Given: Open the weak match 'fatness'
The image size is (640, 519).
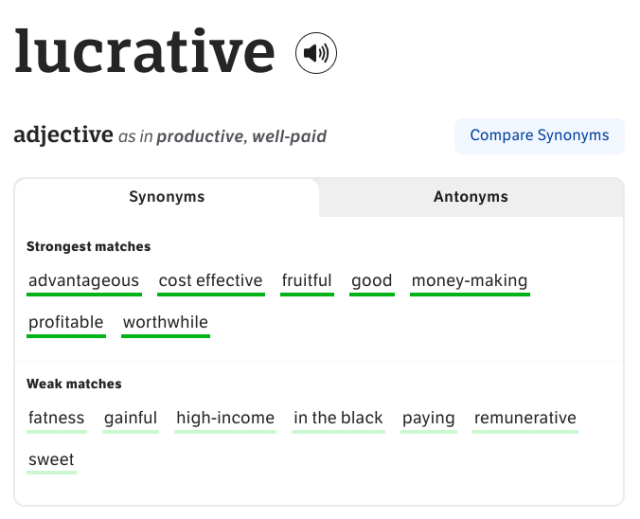Looking at the screenshot, I should 57,420.
